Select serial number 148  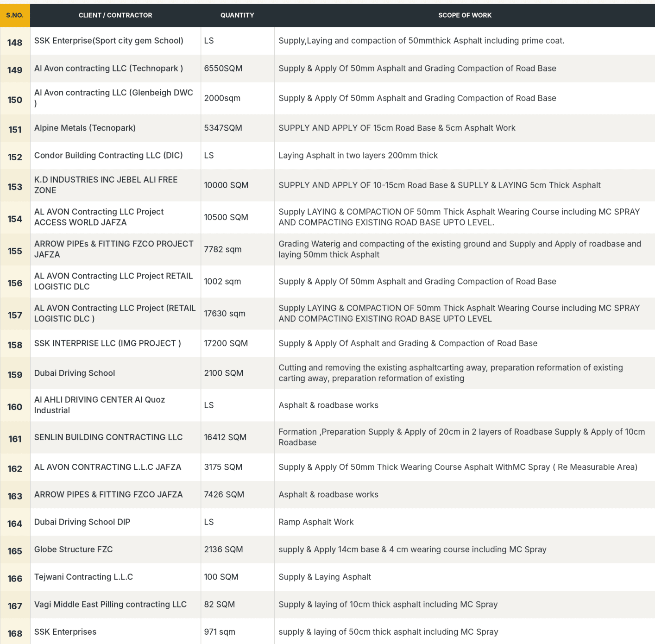click(x=15, y=43)
